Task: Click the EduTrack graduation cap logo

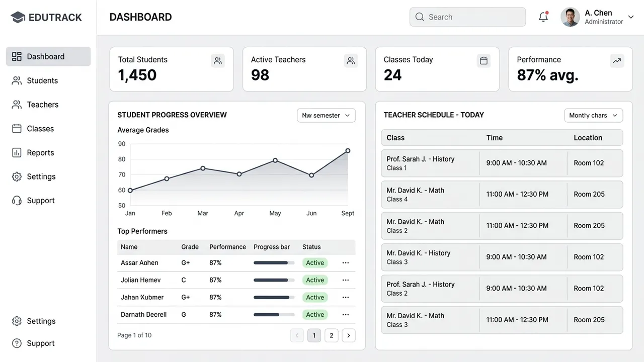Action: [x=18, y=17]
